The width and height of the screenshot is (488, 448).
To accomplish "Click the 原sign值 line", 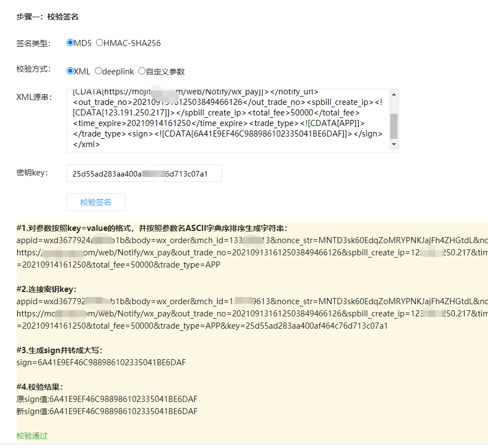I will [x=107, y=399].
